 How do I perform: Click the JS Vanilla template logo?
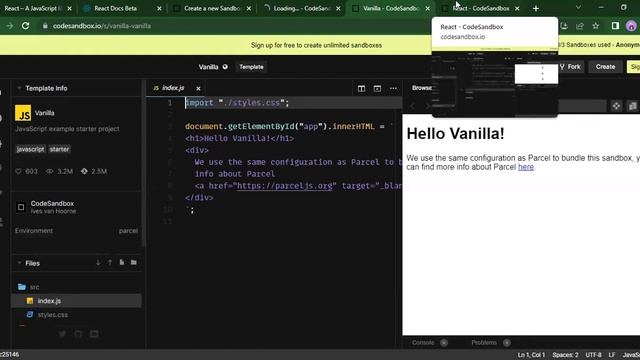(23, 113)
